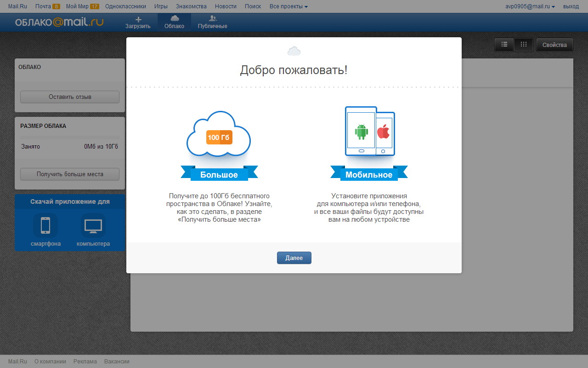
Task: Click the Оставить отзыв button
Action: [70, 97]
